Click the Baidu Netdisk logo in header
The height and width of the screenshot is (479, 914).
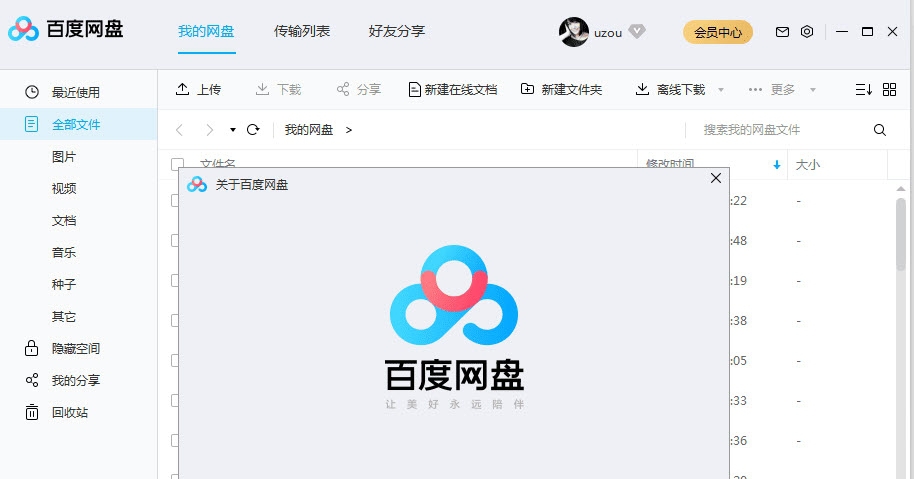66,29
